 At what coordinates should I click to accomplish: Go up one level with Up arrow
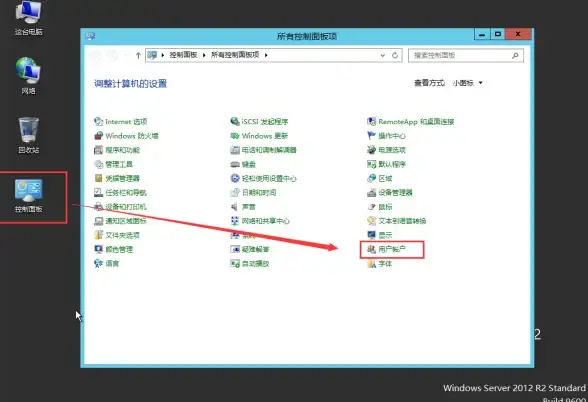(138, 56)
